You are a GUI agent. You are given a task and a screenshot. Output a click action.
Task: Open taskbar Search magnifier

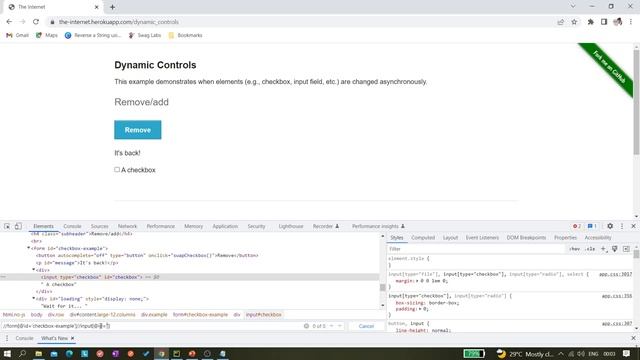22,354
